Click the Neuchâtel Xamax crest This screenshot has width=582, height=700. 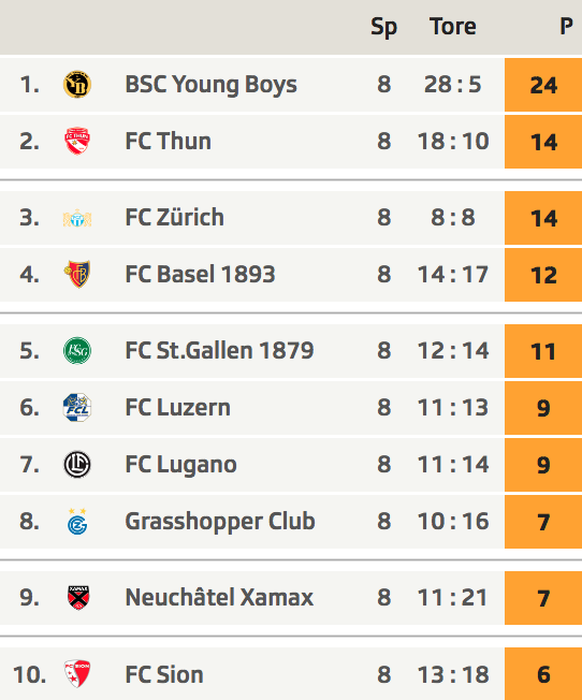pyautogui.click(x=78, y=597)
